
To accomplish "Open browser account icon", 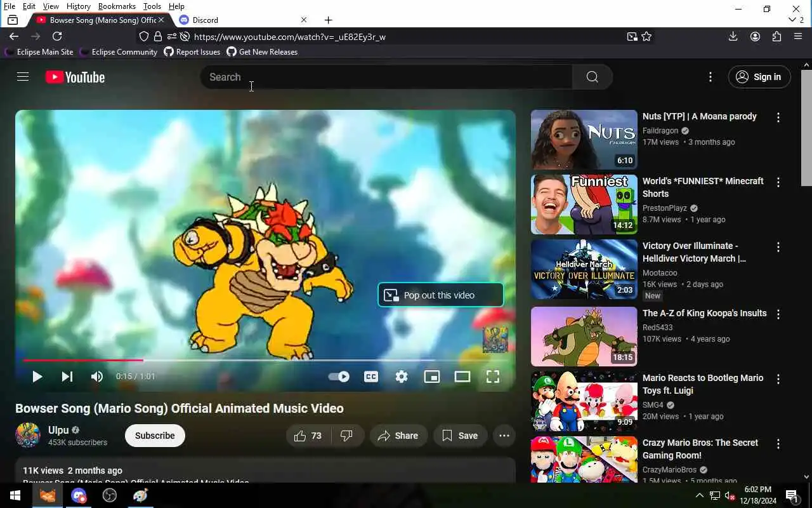I will (755, 37).
